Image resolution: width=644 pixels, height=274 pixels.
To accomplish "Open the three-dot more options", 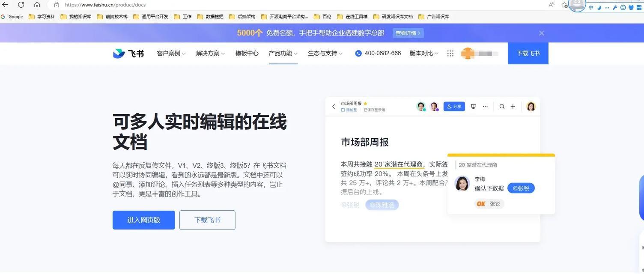I will point(485,107).
